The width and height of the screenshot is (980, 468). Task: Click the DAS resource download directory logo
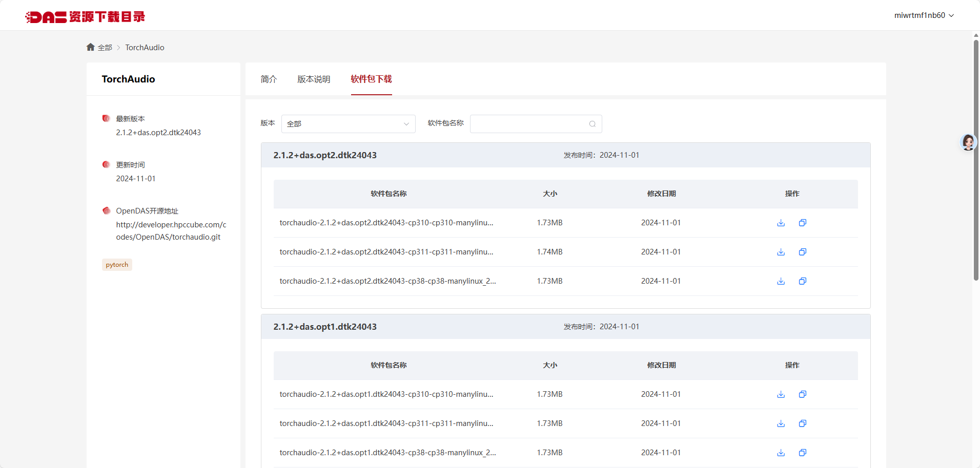[x=85, y=17]
